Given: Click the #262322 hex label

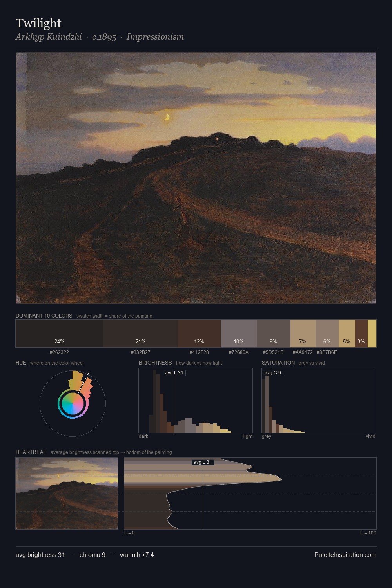Looking at the screenshot, I should click(59, 352).
